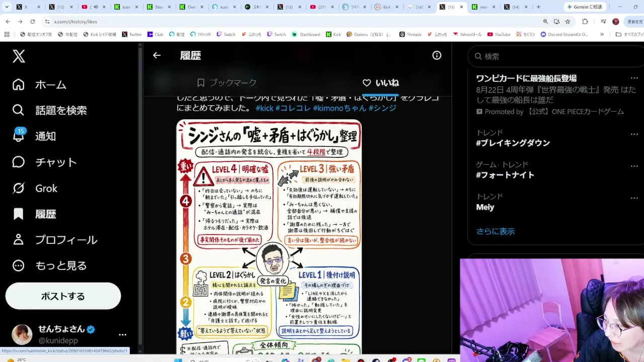Open the Kick レイド候補 bookmark
Viewport: 644px width, 362px height.
pos(100,35)
